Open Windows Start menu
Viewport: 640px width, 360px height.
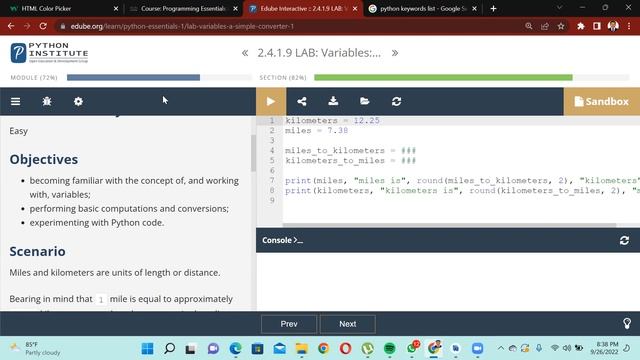click(x=147, y=349)
